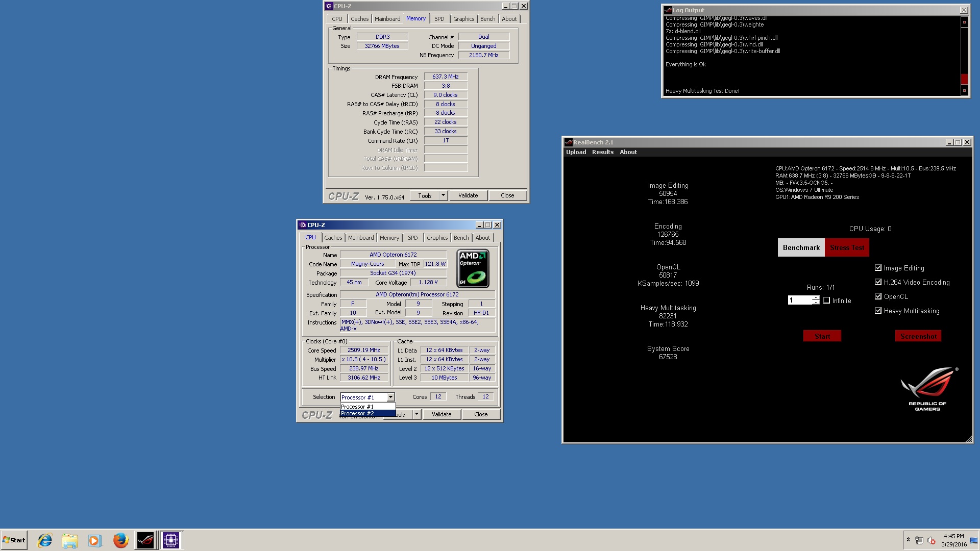
Task: Switch to RealBench ROG taskbar icon
Action: coord(145,540)
